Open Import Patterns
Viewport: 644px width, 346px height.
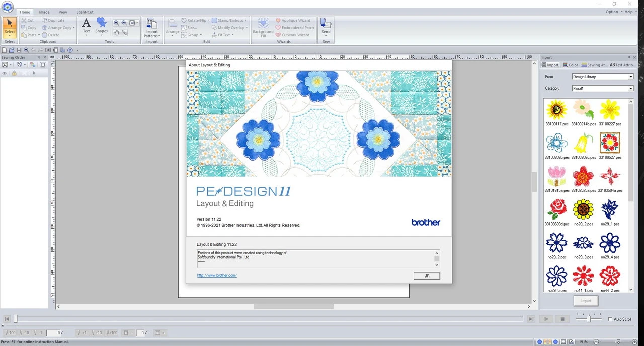(x=152, y=28)
